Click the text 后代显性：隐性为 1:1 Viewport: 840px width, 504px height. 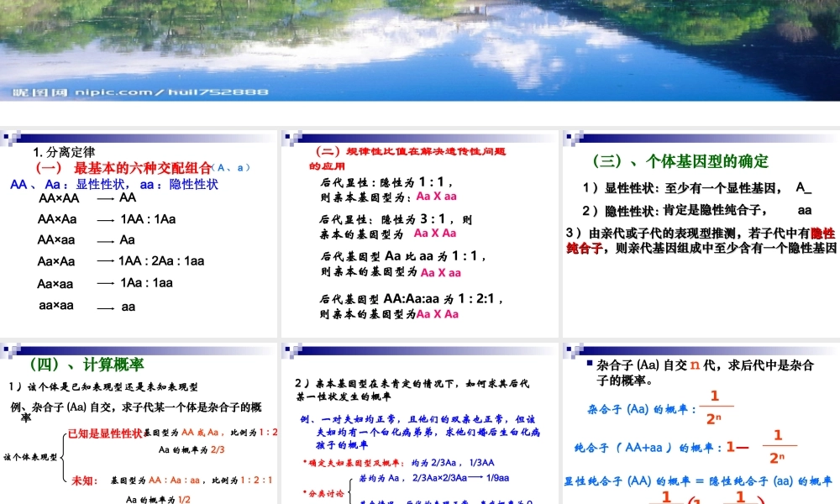coord(386,182)
